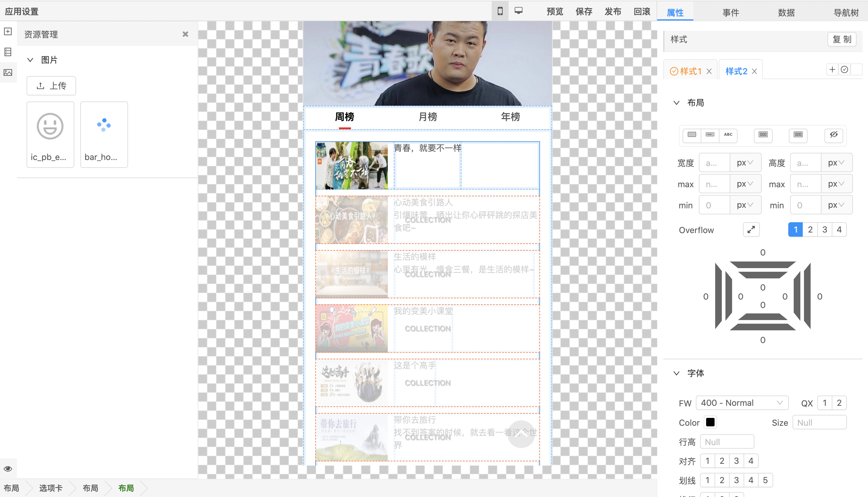This screenshot has width=868, height=497.
Task: Click the image resource panel icon
Action: click(8, 73)
